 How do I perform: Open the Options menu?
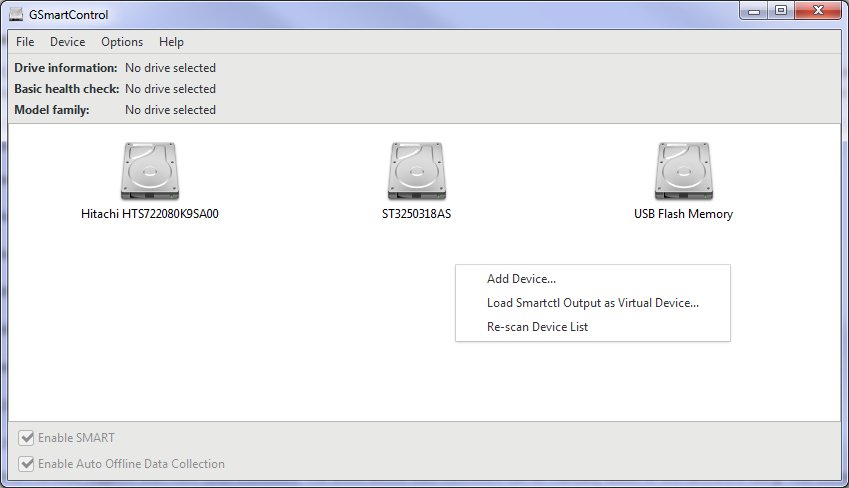click(122, 42)
